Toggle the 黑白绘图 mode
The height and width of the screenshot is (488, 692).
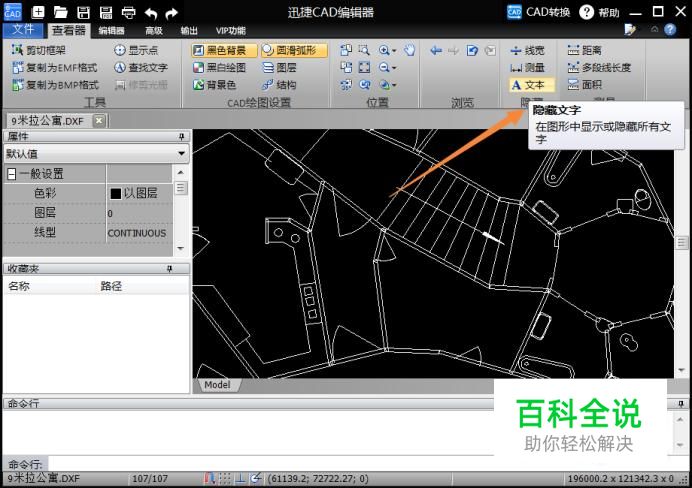tap(219, 68)
